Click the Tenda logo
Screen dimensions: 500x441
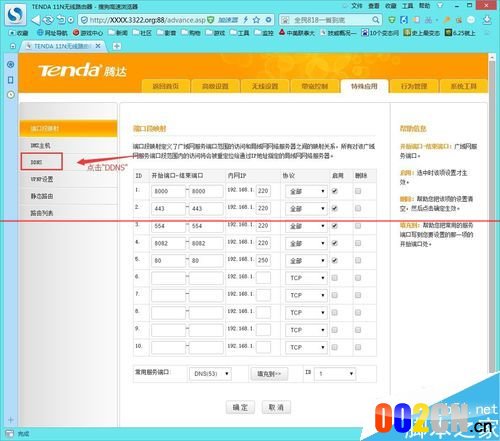pos(82,70)
